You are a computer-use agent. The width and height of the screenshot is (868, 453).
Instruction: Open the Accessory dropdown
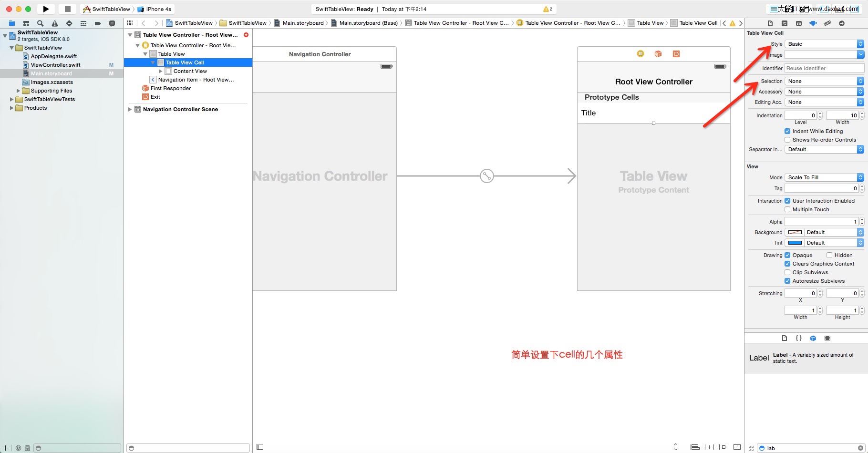(x=824, y=92)
